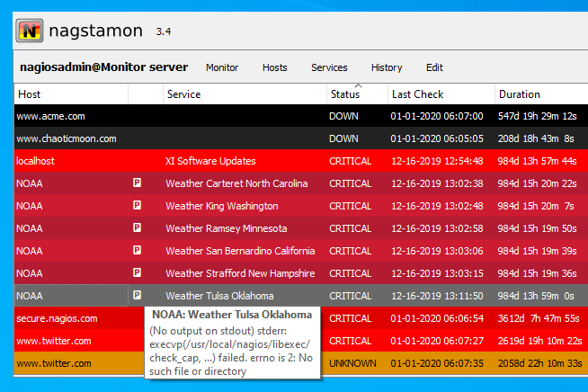Click passive-check icon for Weather Strafford New Hampshire
588x392 pixels.
tap(138, 273)
